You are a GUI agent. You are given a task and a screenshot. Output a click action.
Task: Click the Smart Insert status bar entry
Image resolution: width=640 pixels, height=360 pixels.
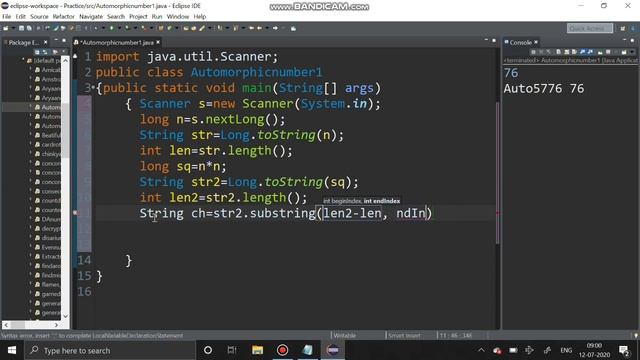click(404, 336)
